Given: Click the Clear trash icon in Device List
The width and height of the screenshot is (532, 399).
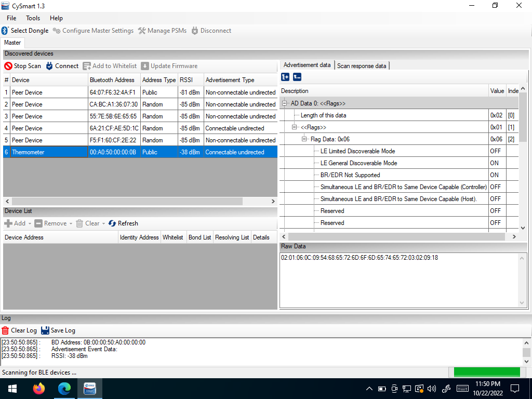Looking at the screenshot, I should (x=79, y=223).
